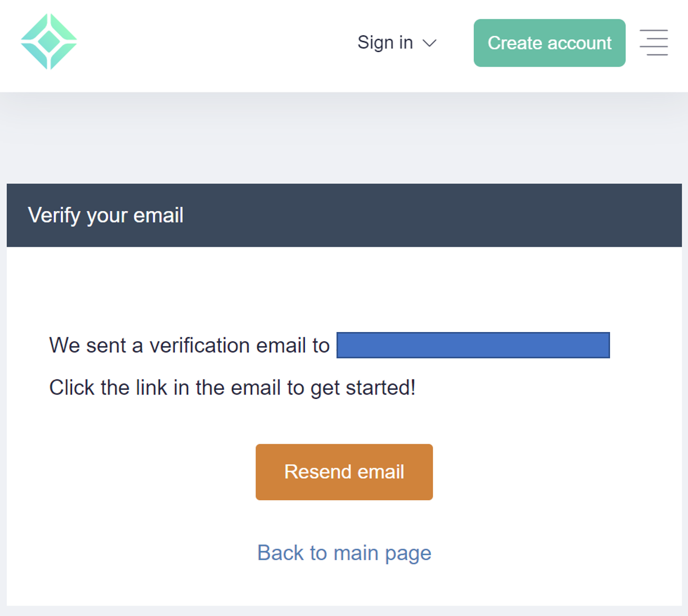Select the Sign in text label
This screenshot has width=688, height=616.
tap(385, 42)
